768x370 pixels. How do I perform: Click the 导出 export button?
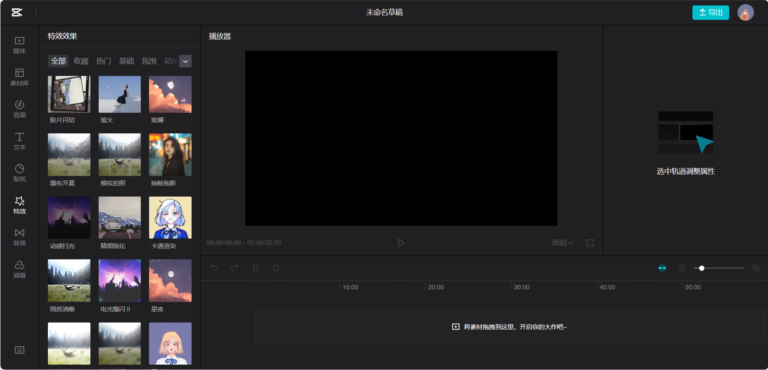(710, 13)
